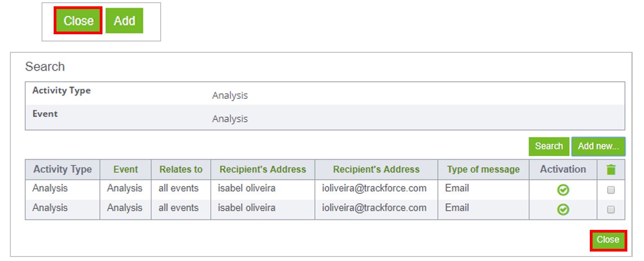Select the Activity Type Analysis field value

pyautogui.click(x=230, y=96)
